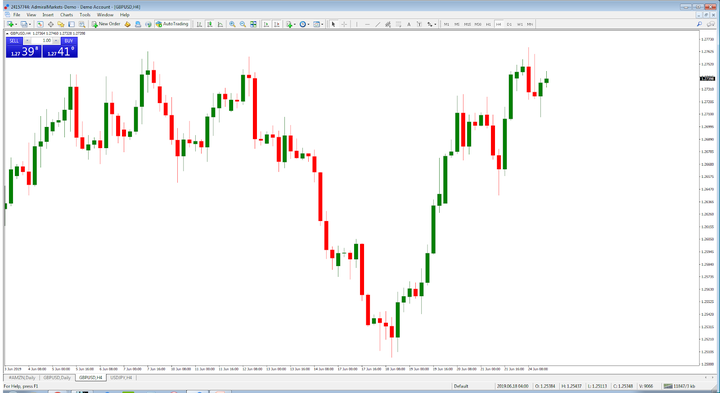Open the arrows objects dropdown
This screenshot has height=393, width=720.
point(431,24)
